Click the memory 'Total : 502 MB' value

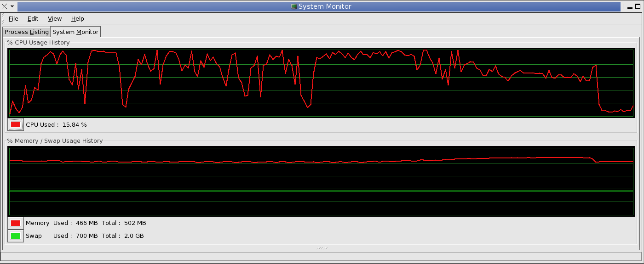(124, 223)
